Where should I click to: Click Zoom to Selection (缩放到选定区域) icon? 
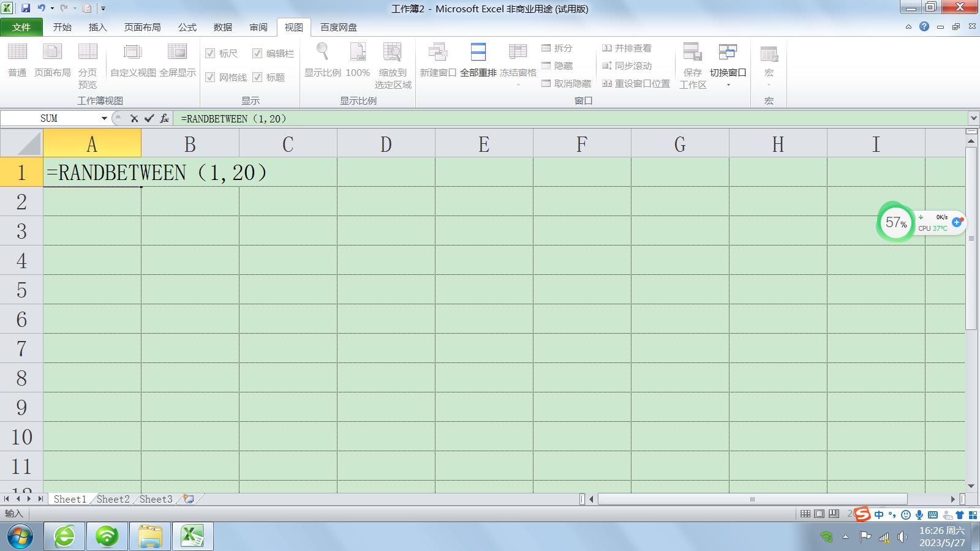click(392, 53)
